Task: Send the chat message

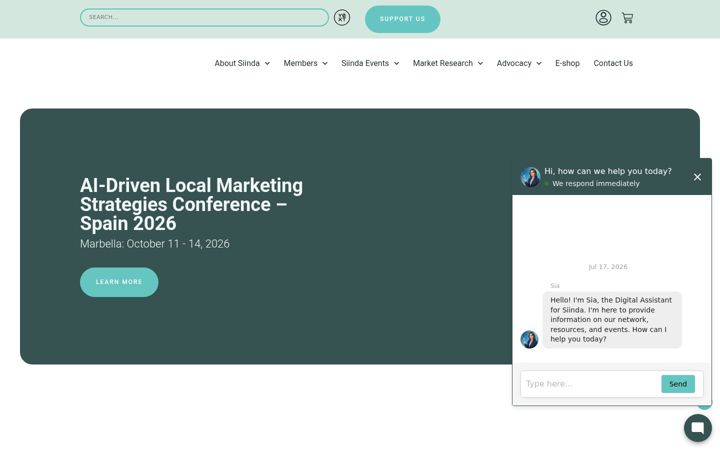Action: click(x=678, y=384)
